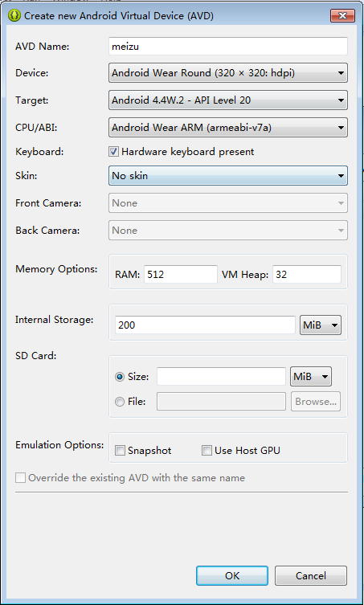Select the SD Card Size radio button
This screenshot has width=364, height=605.
120,377
